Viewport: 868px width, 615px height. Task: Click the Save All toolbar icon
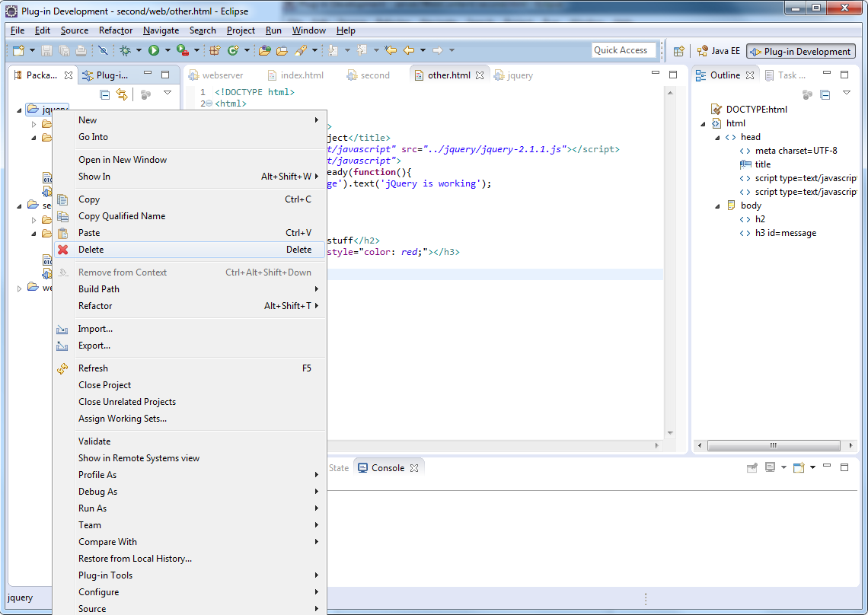click(64, 50)
